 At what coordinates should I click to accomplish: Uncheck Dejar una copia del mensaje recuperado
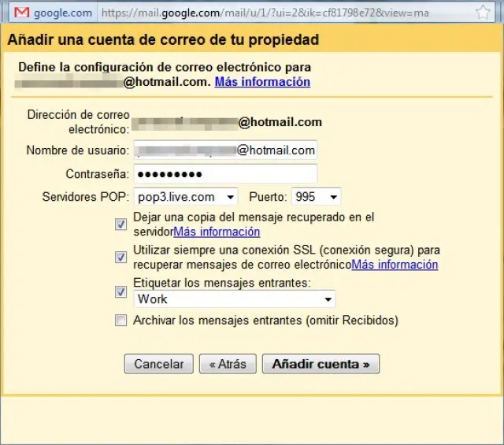[x=120, y=224]
